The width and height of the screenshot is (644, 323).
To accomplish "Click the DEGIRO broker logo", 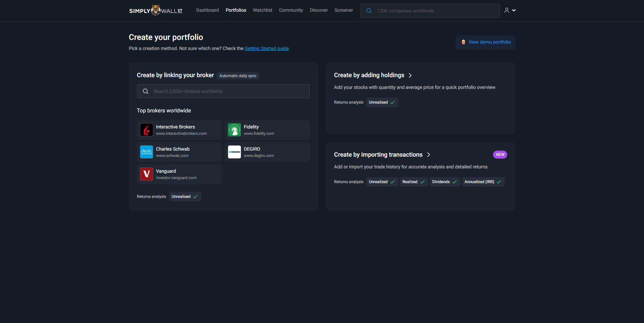I will point(234,152).
